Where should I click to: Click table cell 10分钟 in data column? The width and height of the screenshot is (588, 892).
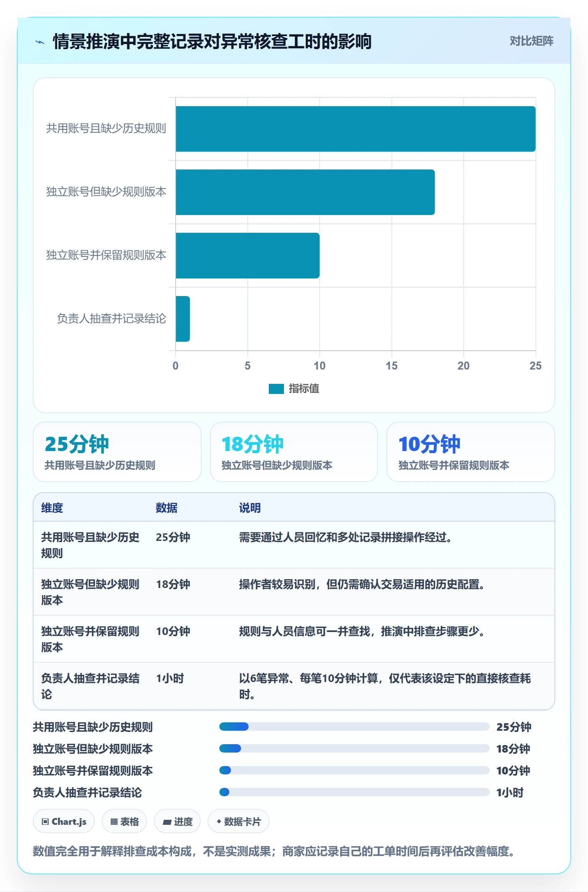click(x=173, y=631)
